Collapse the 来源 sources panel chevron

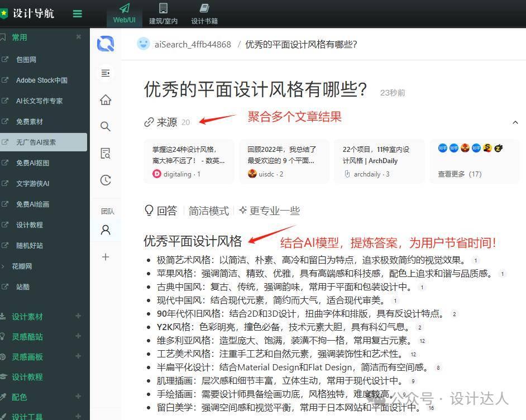(x=515, y=122)
